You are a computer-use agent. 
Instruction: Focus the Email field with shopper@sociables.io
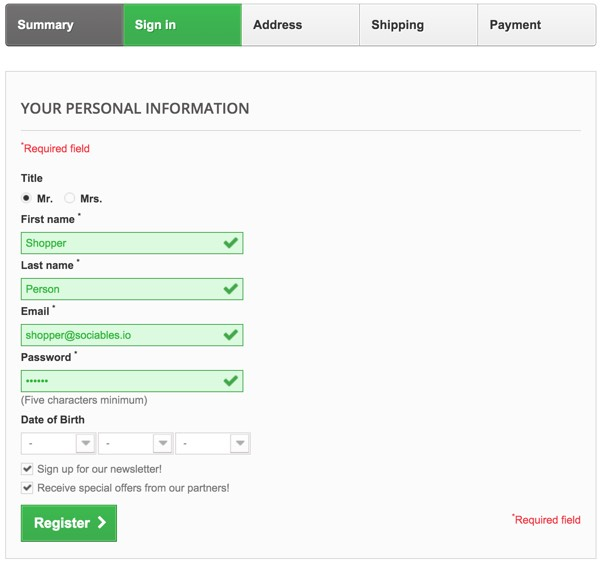coord(132,335)
